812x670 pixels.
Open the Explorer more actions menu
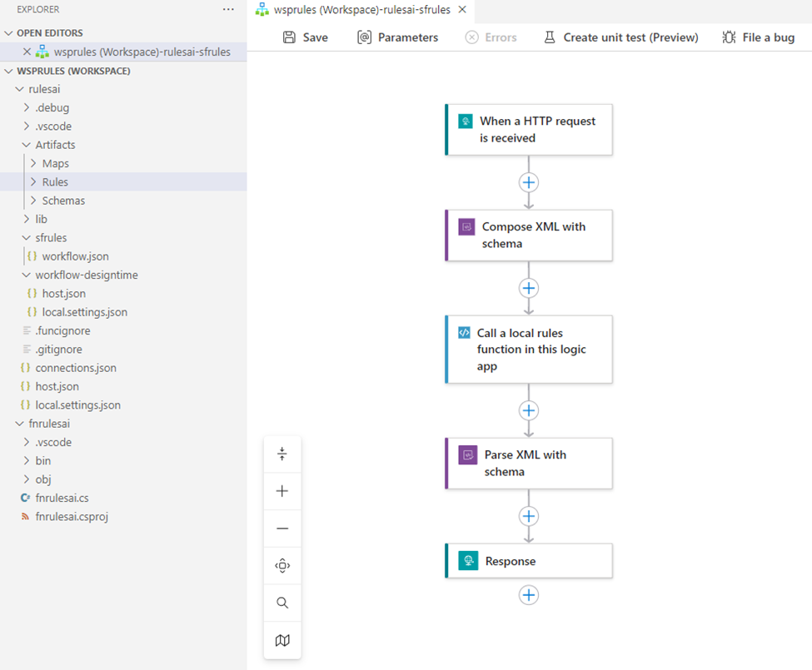[228, 9]
